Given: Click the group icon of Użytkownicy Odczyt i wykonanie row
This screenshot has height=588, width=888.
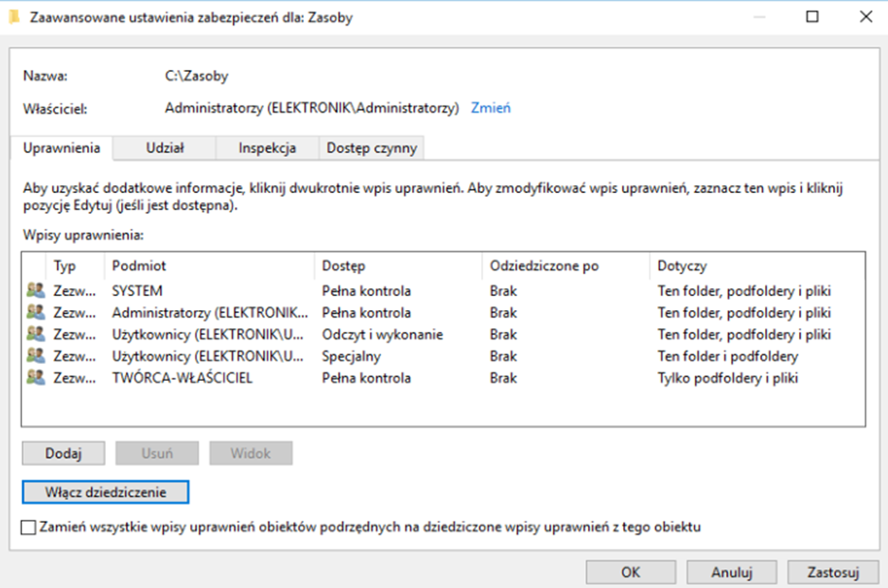Looking at the screenshot, I should pyautogui.click(x=36, y=335).
